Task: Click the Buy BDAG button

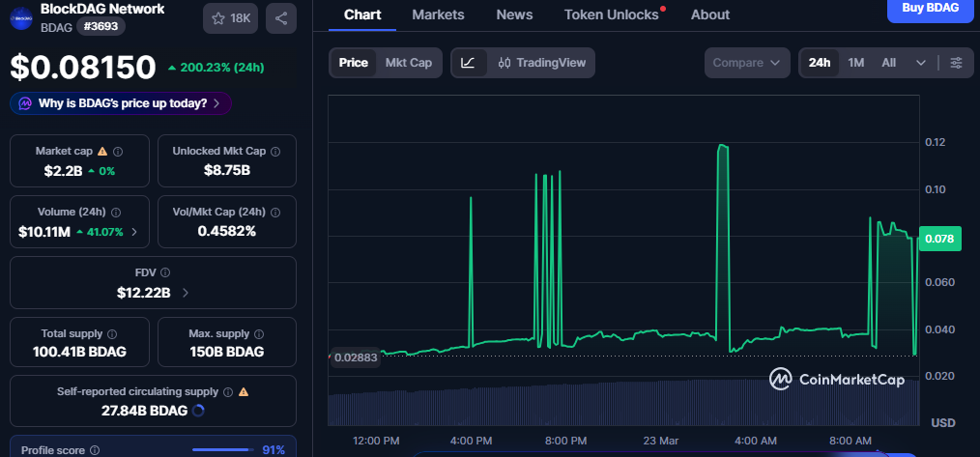Action: (x=931, y=9)
